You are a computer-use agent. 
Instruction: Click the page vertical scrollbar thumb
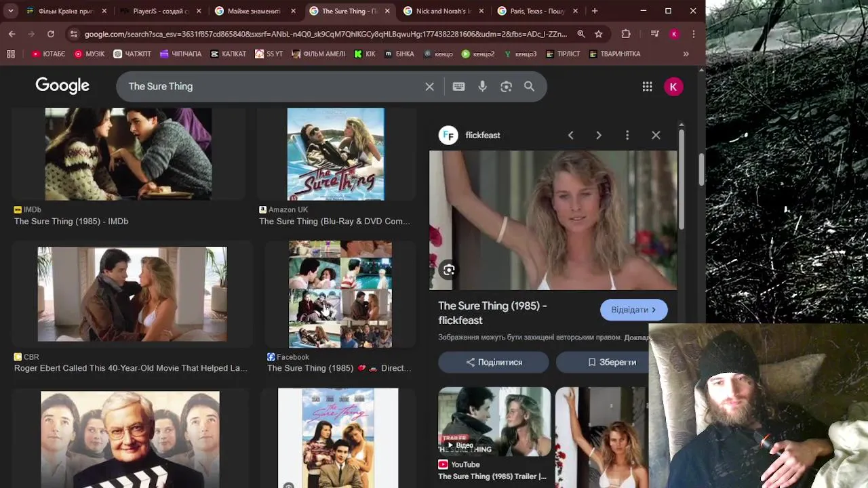[701, 169]
